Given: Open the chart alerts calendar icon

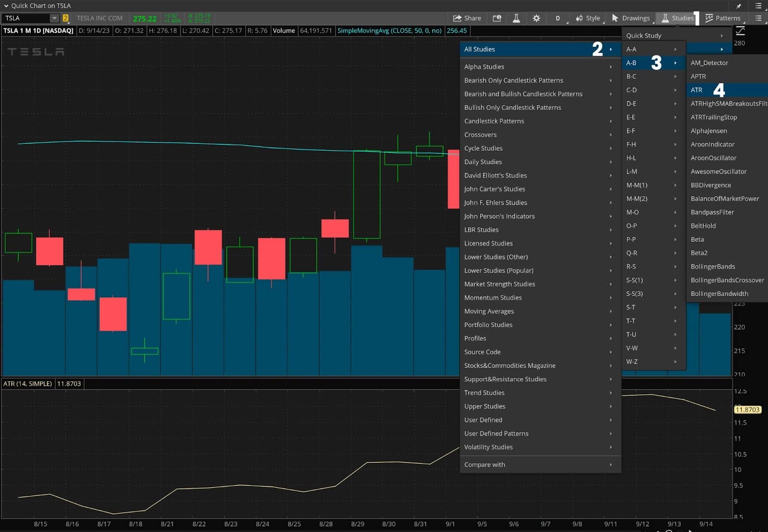Looking at the screenshot, I should (497, 18).
